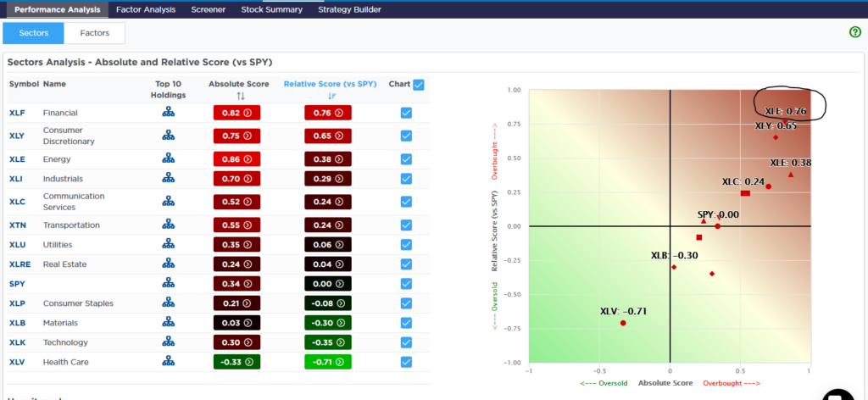Image resolution: width=868 pixels, height=400 pixels.
Task: Click the green help question mark icon
Action: pyautogui.click(x=854, y=32)
